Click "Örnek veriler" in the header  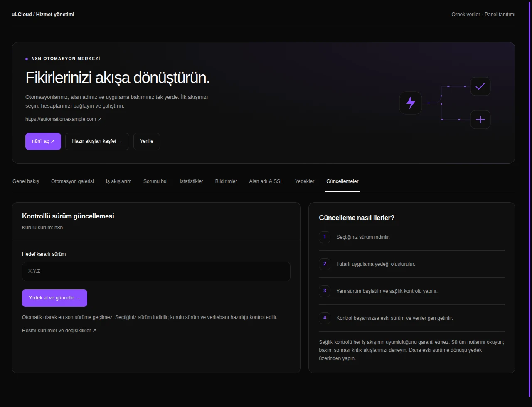(x=466, y=15)
